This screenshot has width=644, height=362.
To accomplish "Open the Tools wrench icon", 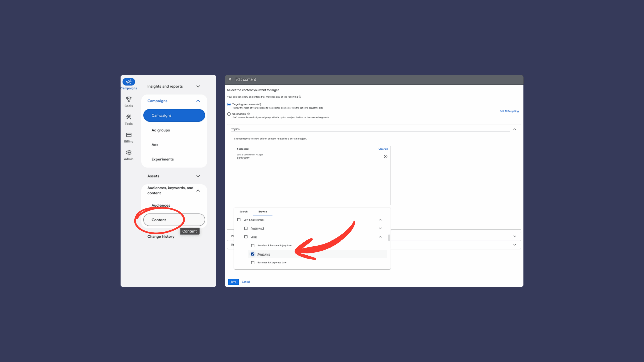I will [129, 117].
